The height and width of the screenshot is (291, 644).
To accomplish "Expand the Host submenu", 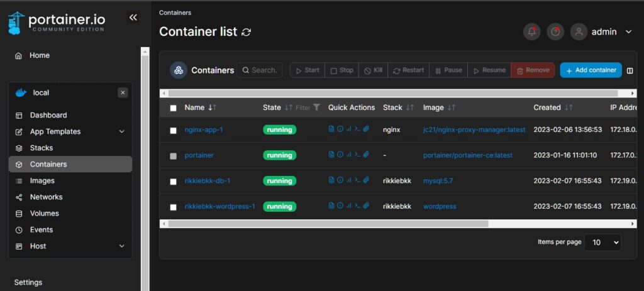I will [x=121, y=246].
